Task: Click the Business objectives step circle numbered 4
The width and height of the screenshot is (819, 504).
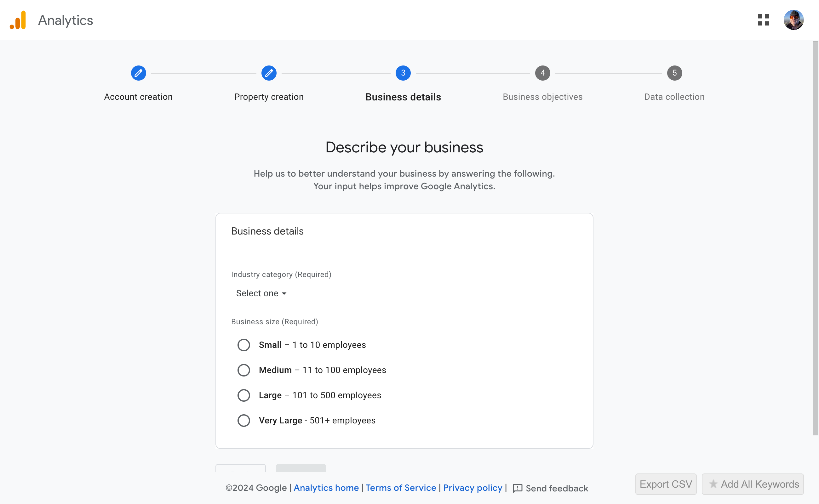Action: pos(542,73)
